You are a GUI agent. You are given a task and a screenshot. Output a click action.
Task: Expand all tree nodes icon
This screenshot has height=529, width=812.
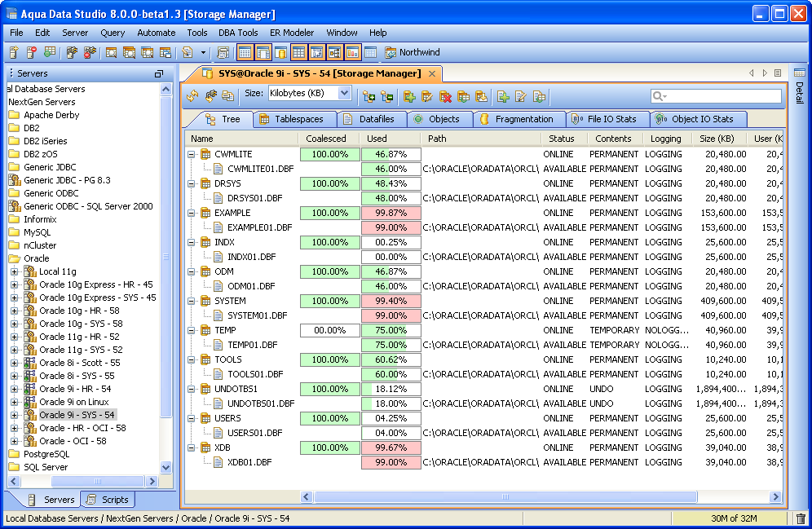[x=368, y=96]
